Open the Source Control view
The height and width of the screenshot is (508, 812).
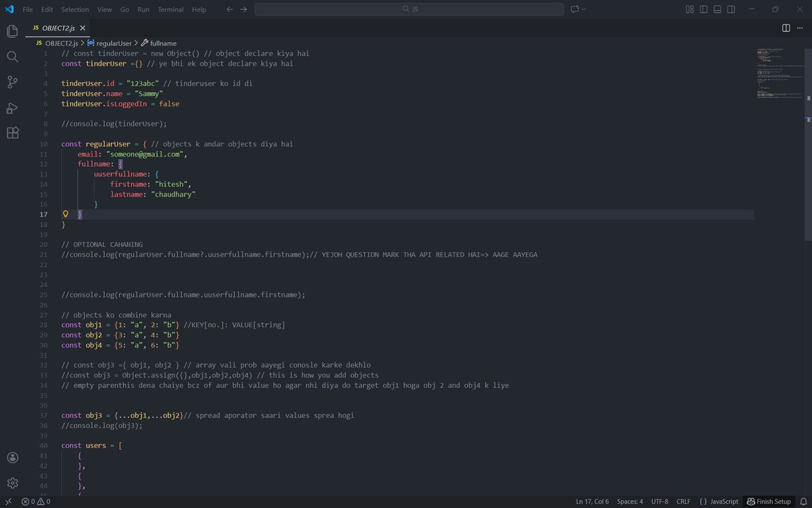[x=12, y=82]
